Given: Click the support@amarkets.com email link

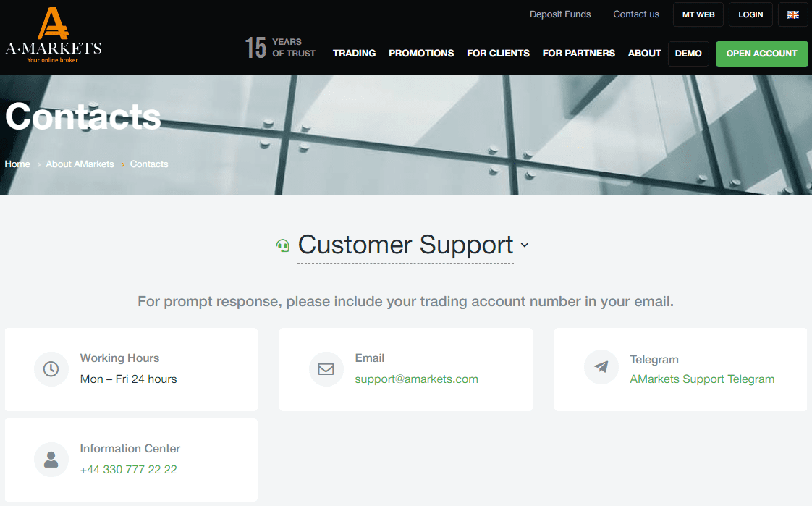Looking at the screenshot, I should point(416,379).
